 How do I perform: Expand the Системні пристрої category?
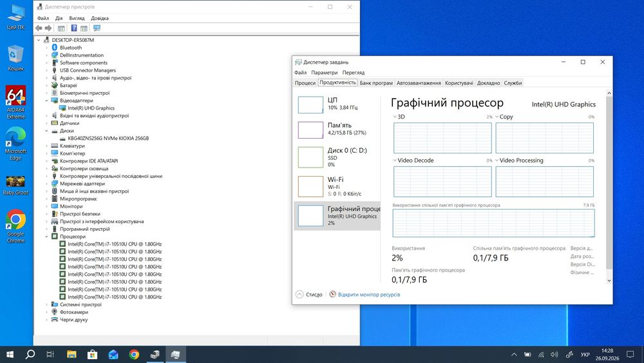pos(47,304)
